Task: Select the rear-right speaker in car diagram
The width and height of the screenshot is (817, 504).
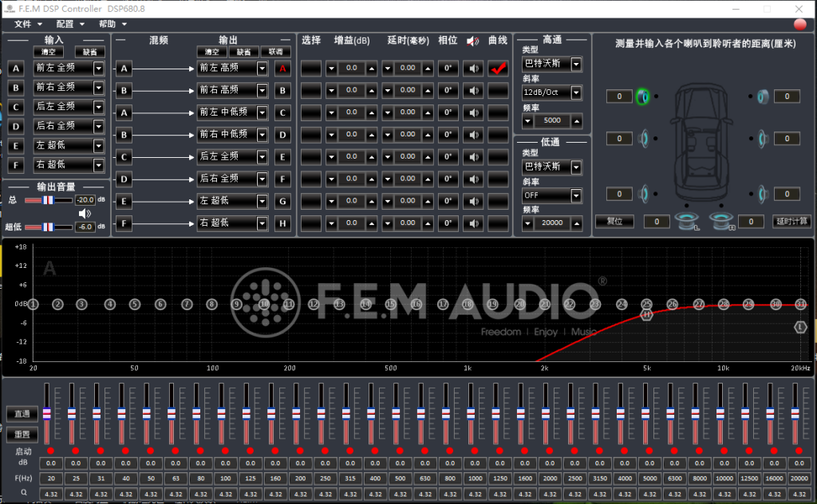Action: 762,194
